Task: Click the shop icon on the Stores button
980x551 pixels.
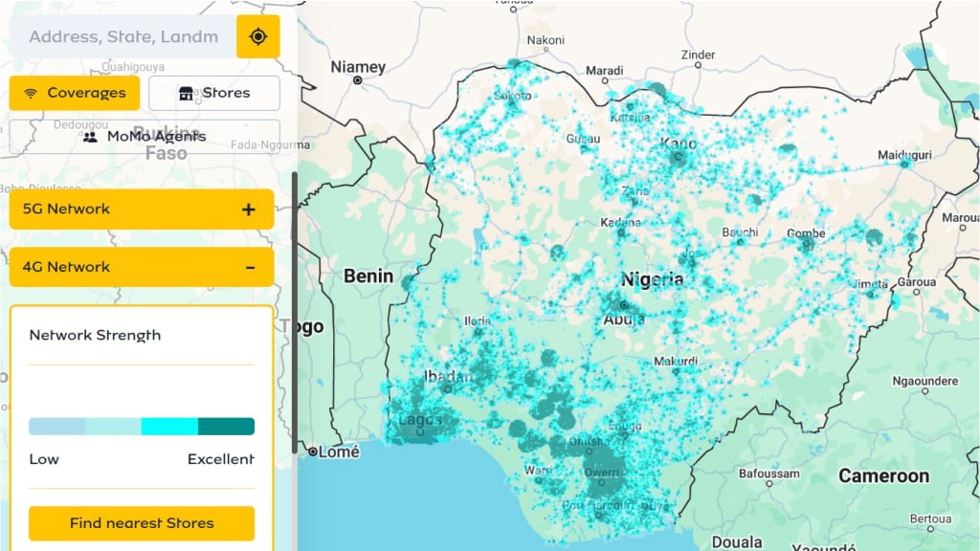Action: pyautogui.click(x=187, y=93)
